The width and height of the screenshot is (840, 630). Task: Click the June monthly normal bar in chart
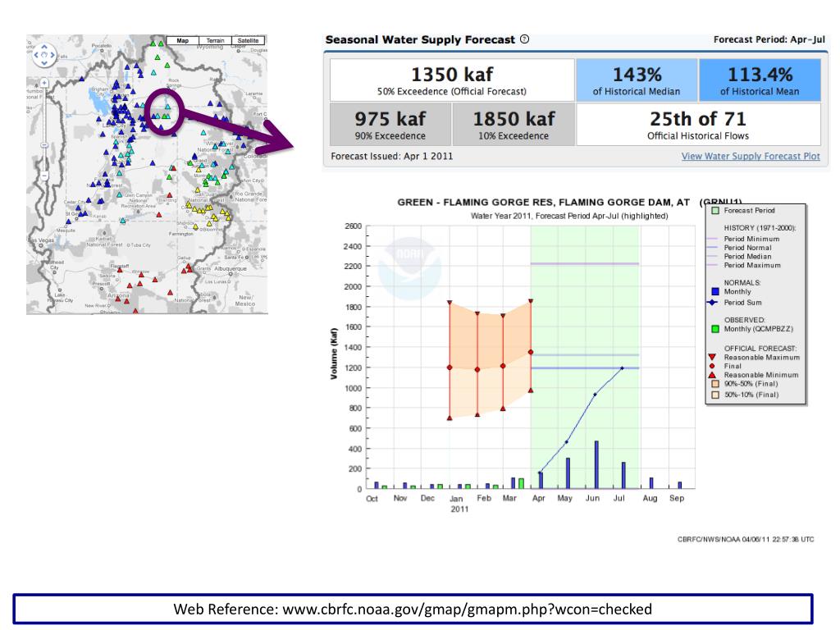pyautogui.click(x=596, y=464)
